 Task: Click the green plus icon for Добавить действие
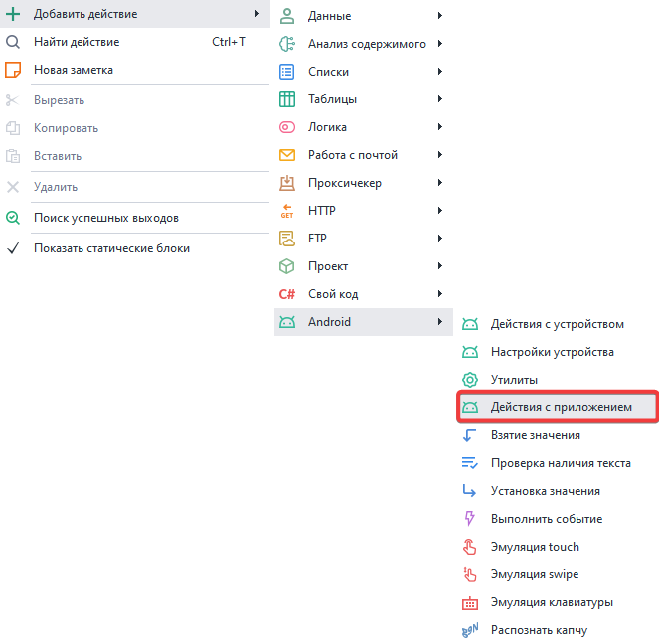point(13,14)
